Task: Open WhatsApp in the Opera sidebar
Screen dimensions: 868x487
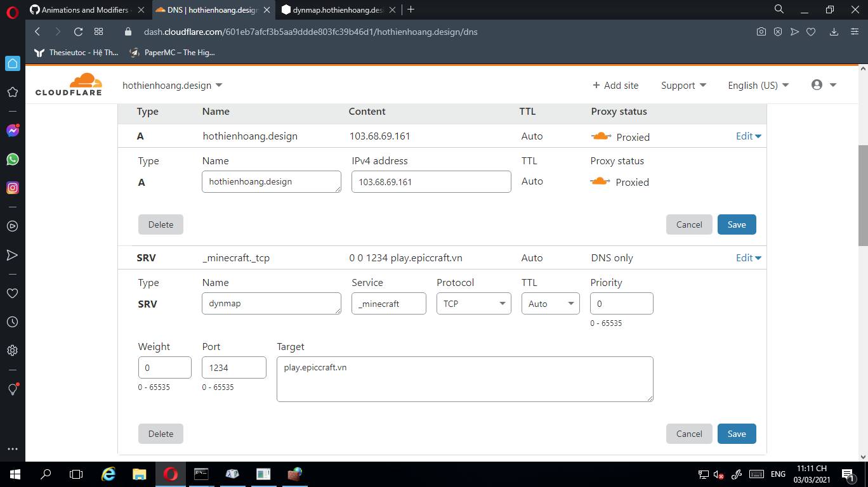Action: (x=12, y=159)
